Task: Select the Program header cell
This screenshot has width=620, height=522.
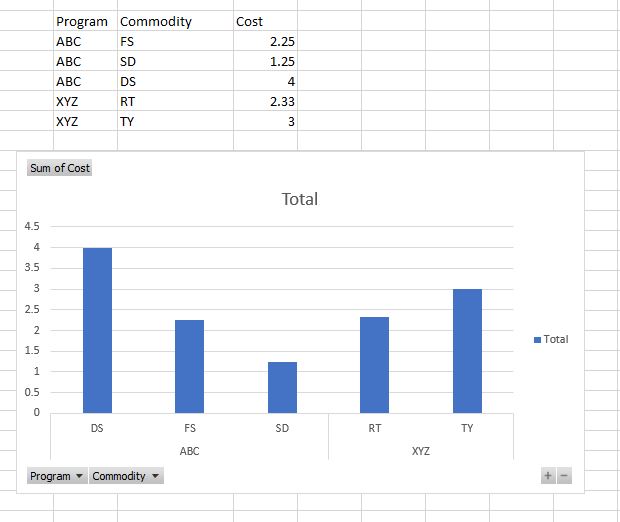Action: [85, 21]
